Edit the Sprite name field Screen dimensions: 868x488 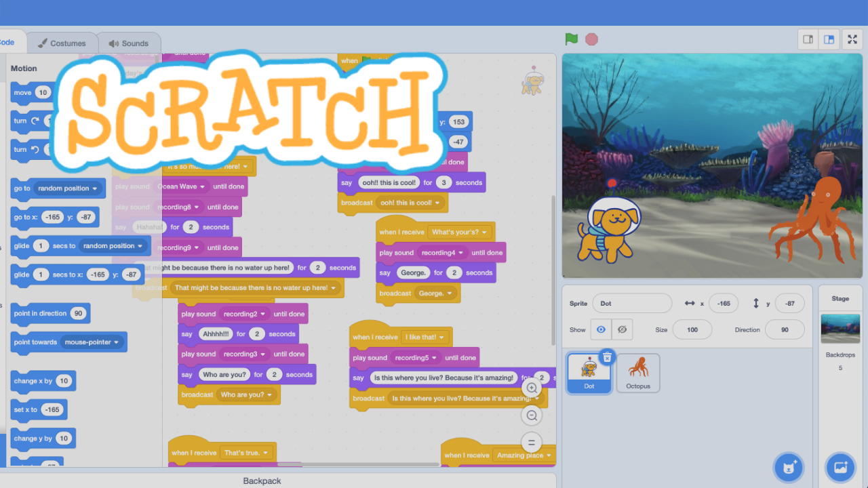point(632,303)
